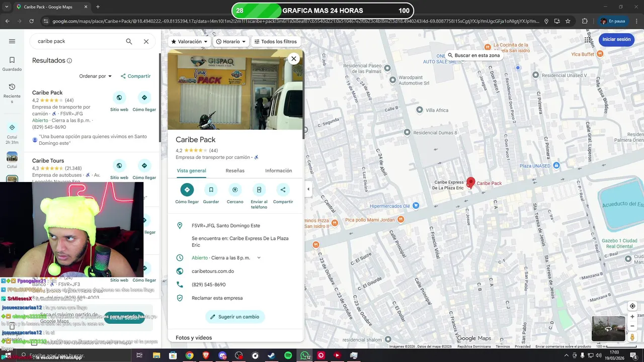Center map on your location
Image resolution: width=644 pixels, height=362 pixels.
pos(632,306)
